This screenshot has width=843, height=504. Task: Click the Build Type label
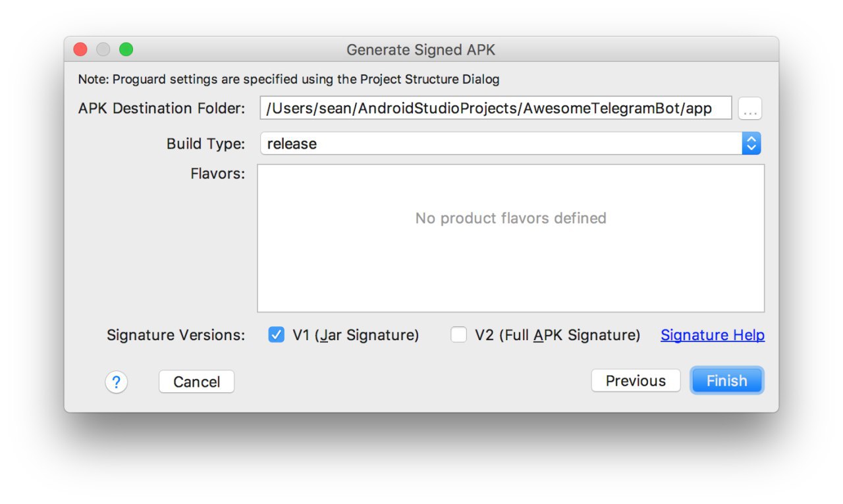[205, 144]
